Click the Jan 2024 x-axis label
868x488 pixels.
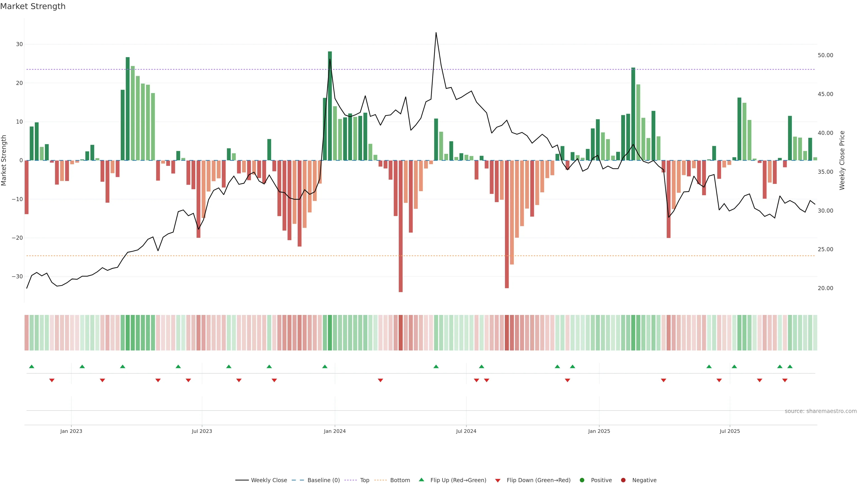335,431
